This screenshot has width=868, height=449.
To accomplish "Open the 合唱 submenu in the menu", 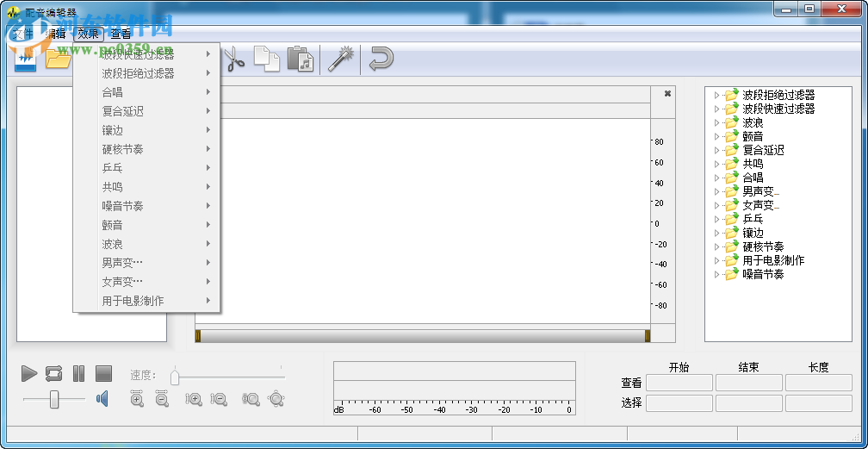I will (x=146, y=92).
